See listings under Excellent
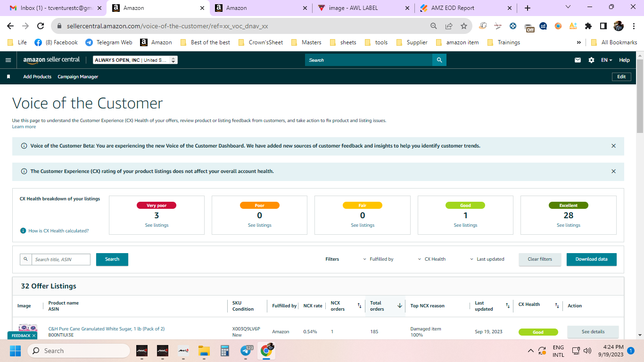Image resolution: width=644 pixels, height=362 pixels. pos(569,225)
